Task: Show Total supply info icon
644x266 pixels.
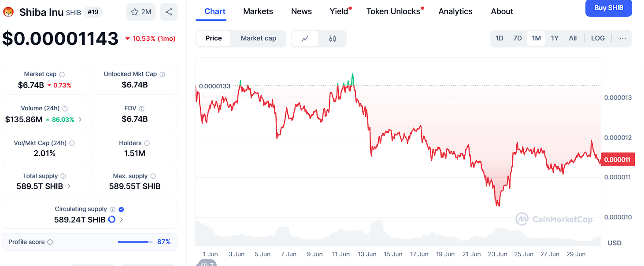Action: (x=63, y=176)
